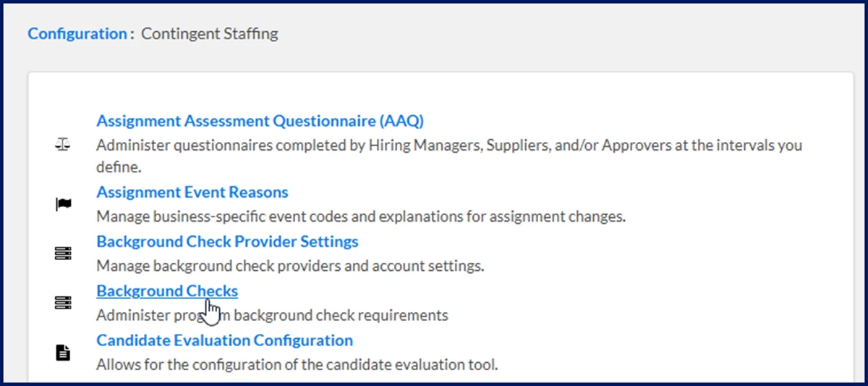Open the Background Checks link
The image size is (868, 386).
pyautogui.click(x=167, y=290)
